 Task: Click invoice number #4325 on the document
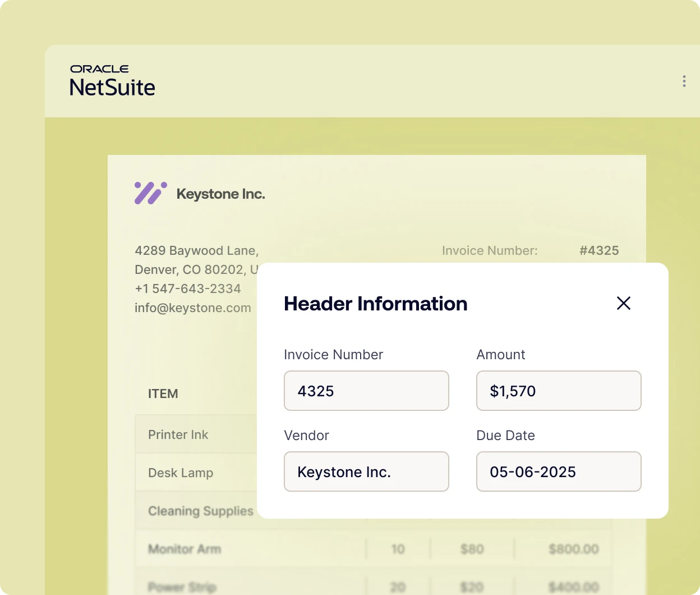[x=598, y=250]
